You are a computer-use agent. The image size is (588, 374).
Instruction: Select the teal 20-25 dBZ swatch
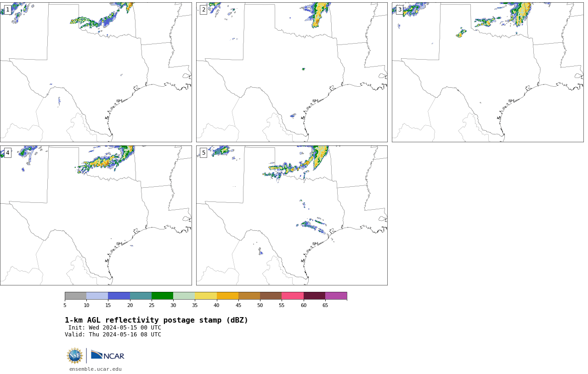tap(141, 296)
